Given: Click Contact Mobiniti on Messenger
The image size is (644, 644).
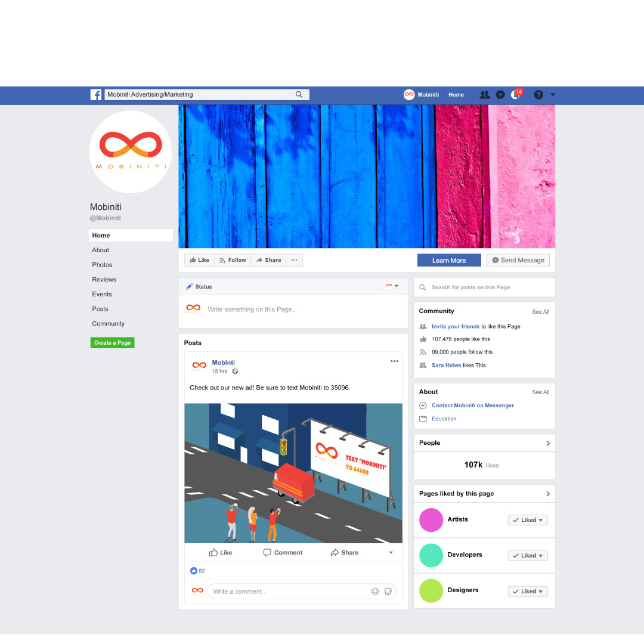Looking at the screenshot, I should pyautogui.click(x=473, y=405).
